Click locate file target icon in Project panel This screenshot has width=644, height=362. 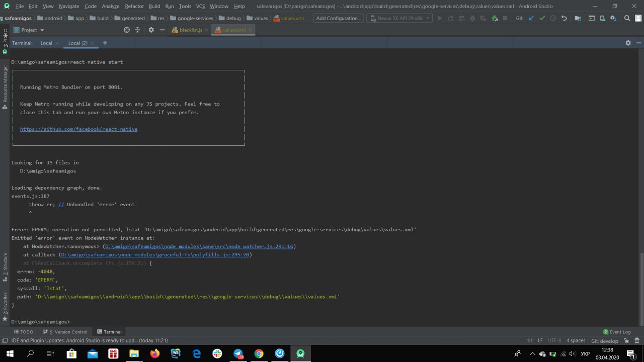click(127, 30)
